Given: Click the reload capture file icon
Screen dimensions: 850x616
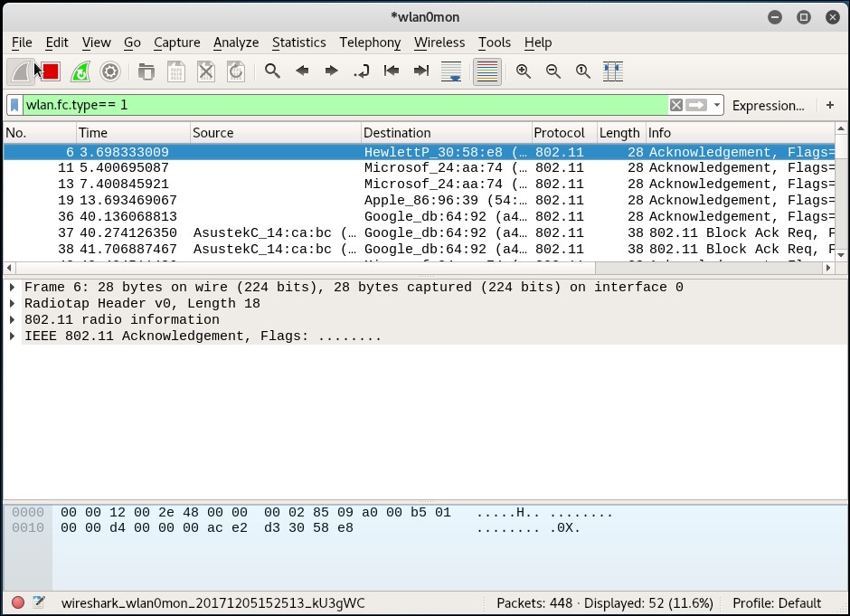Looking at the screenshot, I should coord(236,71).
